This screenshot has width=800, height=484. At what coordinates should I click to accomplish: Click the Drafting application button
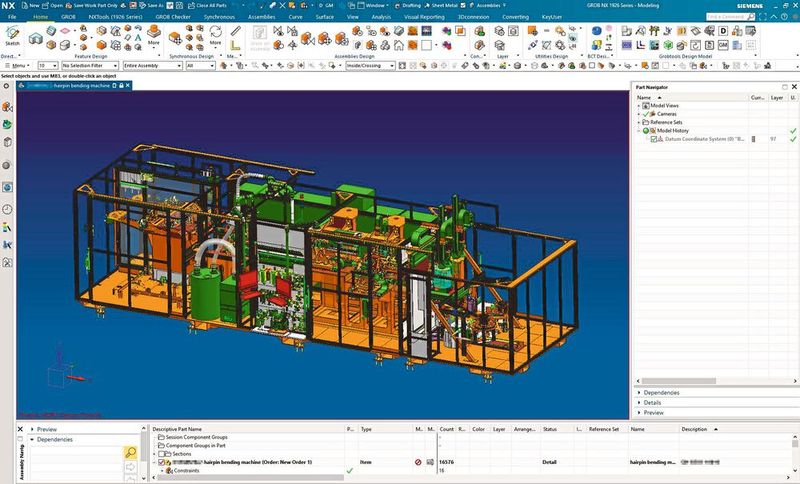(407, 6)
